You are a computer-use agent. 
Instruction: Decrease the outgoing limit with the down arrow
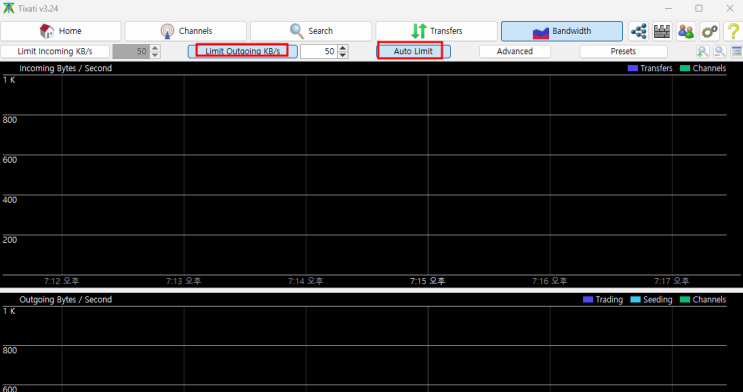click(x=343, y=55)
